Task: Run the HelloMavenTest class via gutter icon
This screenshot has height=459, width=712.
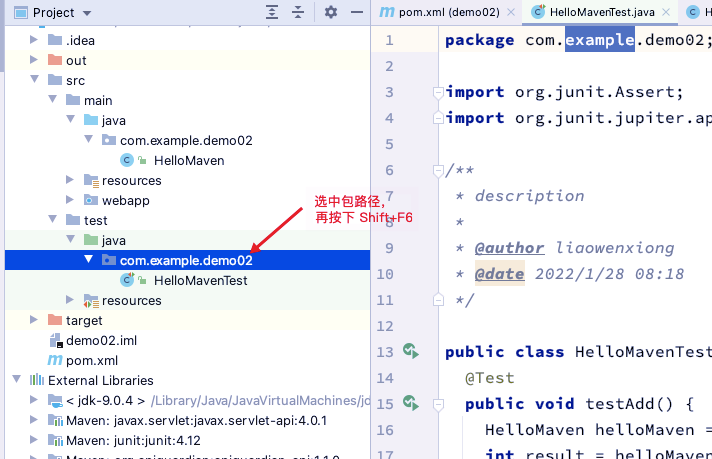Action: [411, 351]
